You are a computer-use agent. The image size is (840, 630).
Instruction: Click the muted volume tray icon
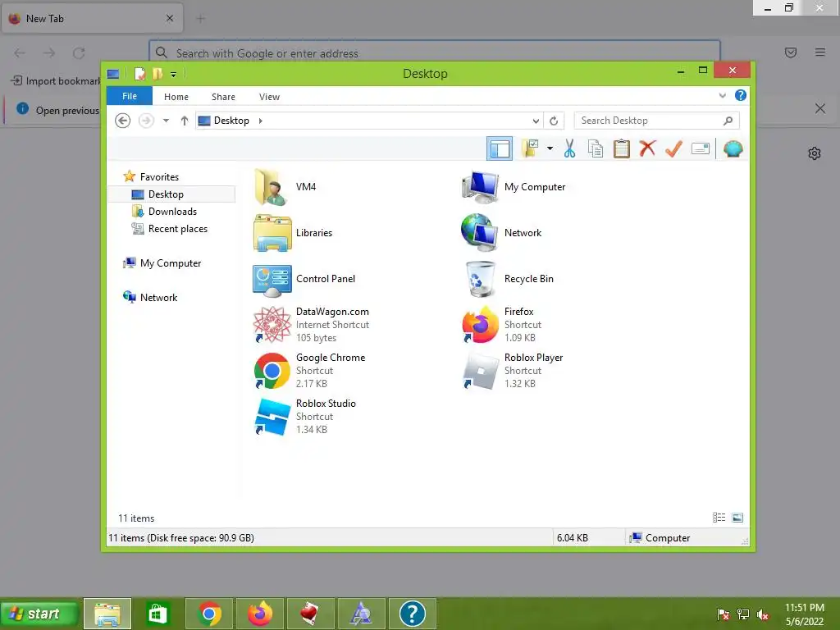763,614
